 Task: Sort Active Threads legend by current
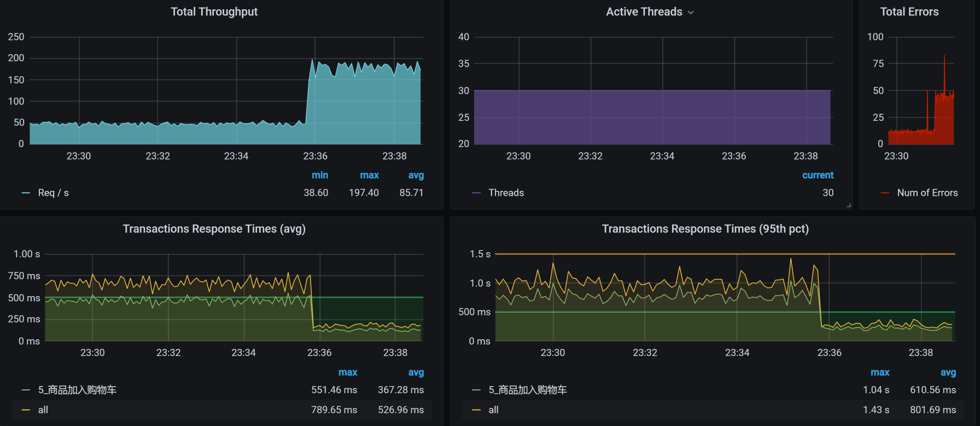tap(818, 176)
